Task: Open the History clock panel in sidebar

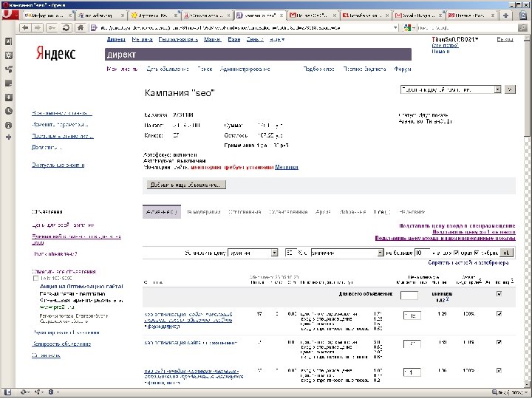Action: (x=8, y=111)
